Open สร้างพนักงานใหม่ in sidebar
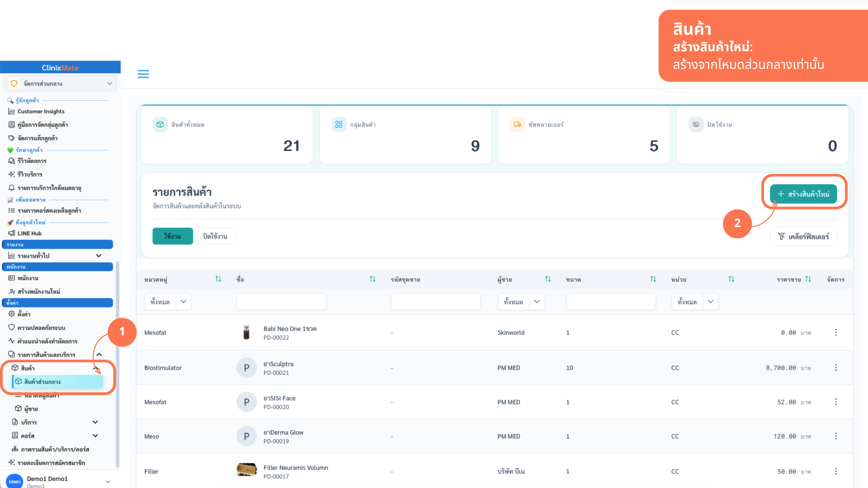Image resolution: width=868 pixels, height=488 pixels. [x=34, y=291]
